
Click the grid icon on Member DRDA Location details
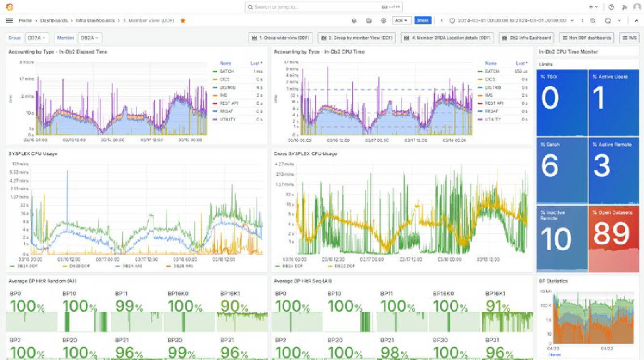point(407,38)
